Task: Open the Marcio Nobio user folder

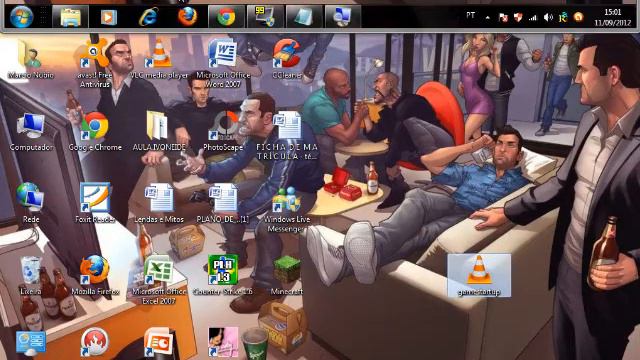Action: 31,59
